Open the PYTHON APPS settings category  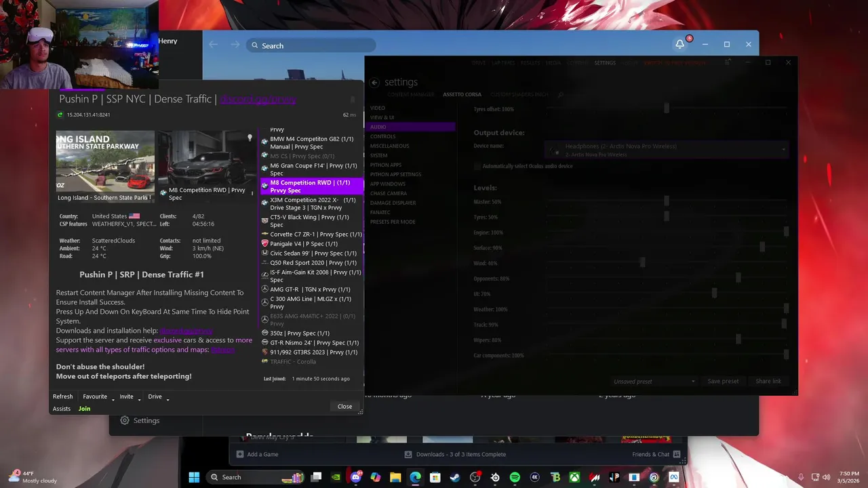point(386,165)
